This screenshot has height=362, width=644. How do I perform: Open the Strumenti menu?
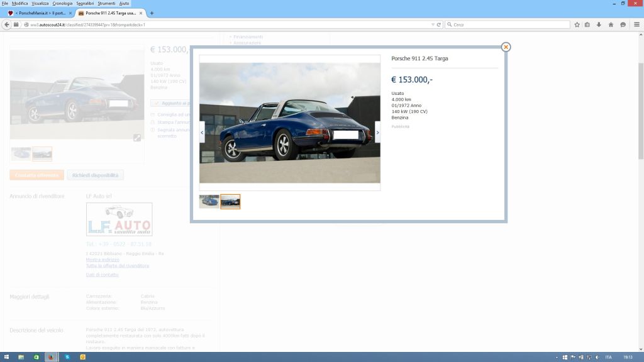coord(106,3)
